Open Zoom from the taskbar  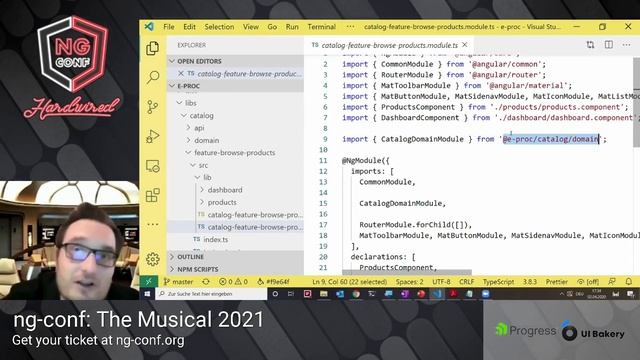(486, 294)
